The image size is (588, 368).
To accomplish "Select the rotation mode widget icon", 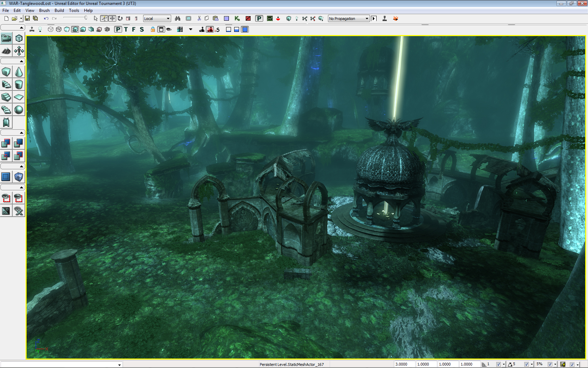I will (120, 19).
